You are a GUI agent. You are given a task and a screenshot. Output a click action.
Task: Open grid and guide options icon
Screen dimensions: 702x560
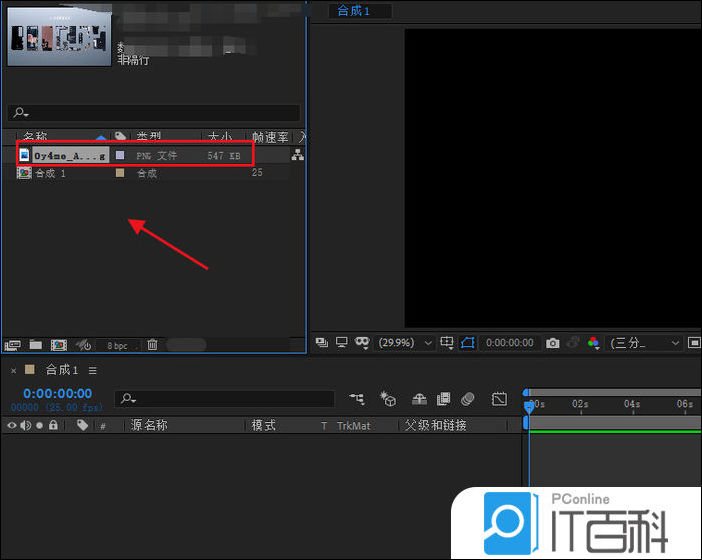(x=447, y=343)
